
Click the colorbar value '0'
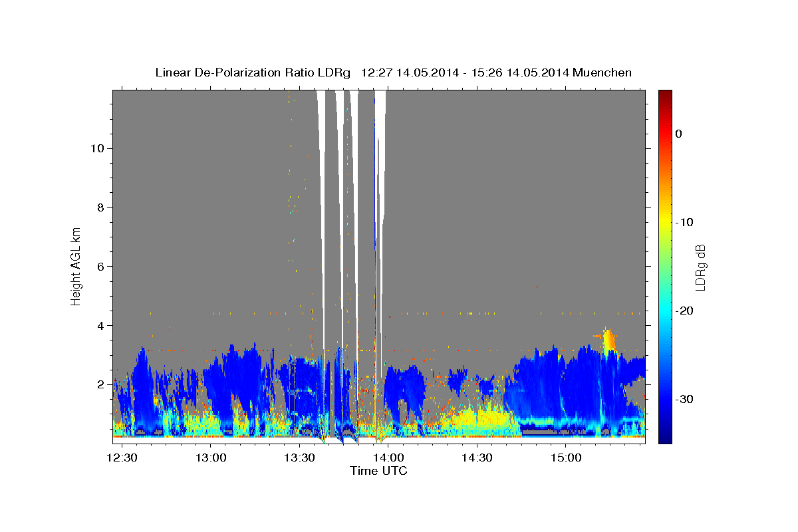678,134
